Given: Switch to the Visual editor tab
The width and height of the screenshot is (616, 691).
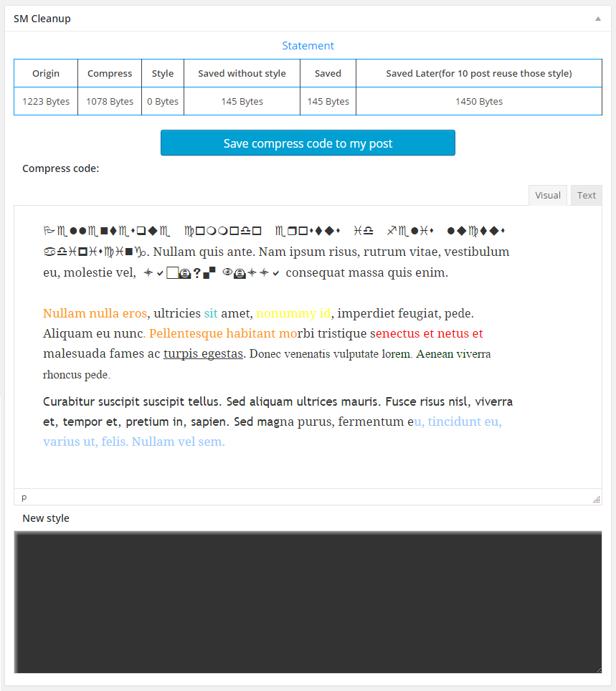Looking at the screenshot, I should pos(548,195).
